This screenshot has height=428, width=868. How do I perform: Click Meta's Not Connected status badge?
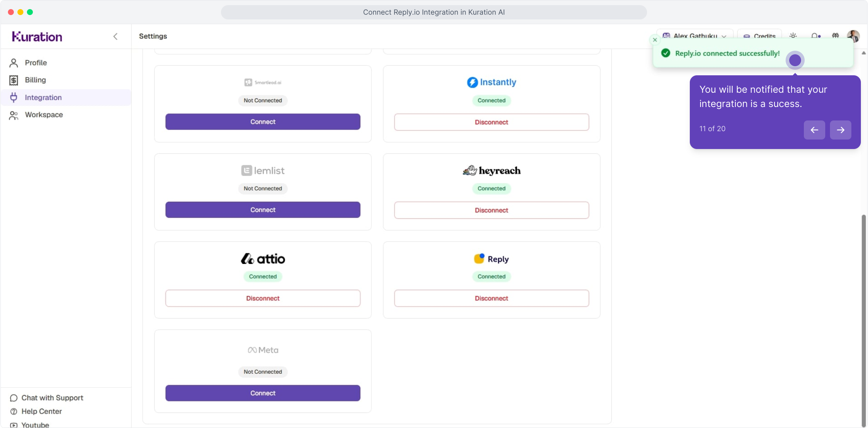point(263,372)
